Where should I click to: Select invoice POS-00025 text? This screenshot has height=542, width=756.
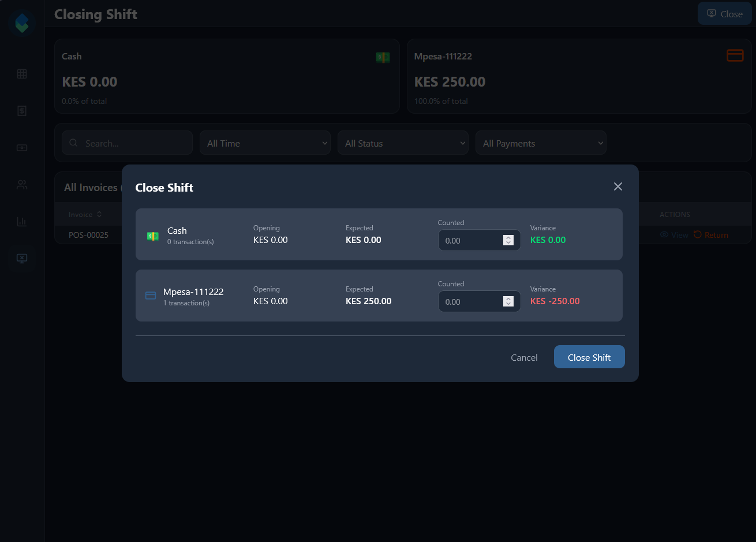[x=88, y=235]
